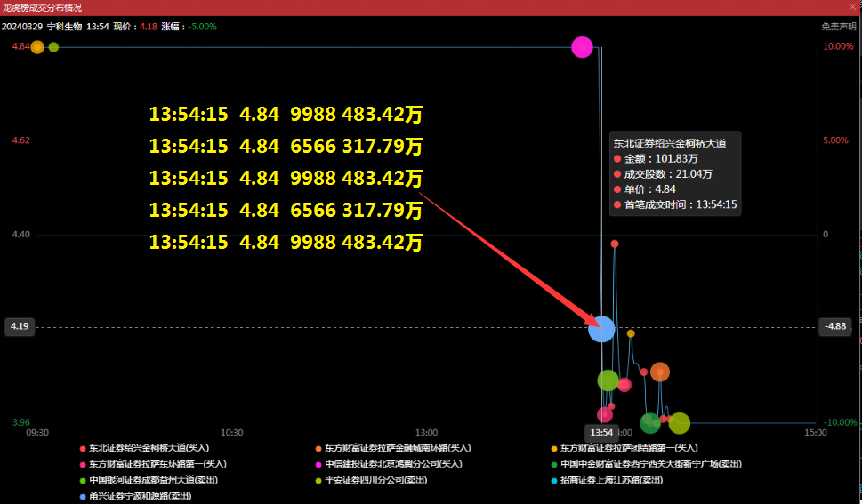The image size is (862, 504).
Task: Click the date 20240329 in header
Action: pos(22,27)
